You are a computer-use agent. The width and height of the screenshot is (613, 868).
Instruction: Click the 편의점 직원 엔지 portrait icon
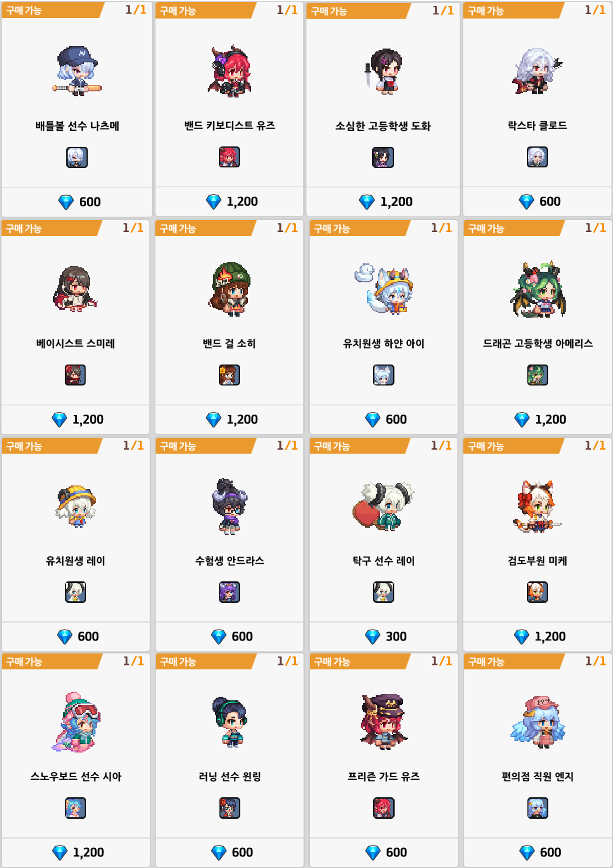pyautogui.click(x=537, y=808)
